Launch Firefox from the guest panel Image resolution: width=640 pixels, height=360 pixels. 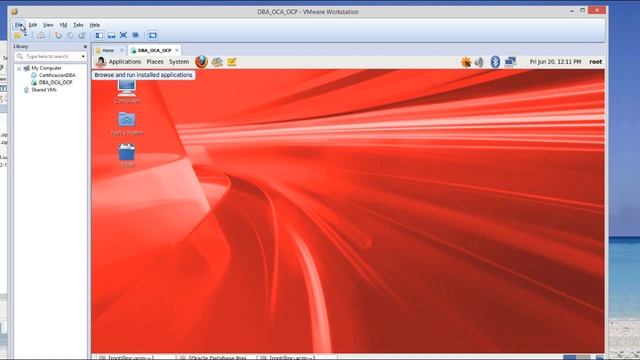point(201,62)
